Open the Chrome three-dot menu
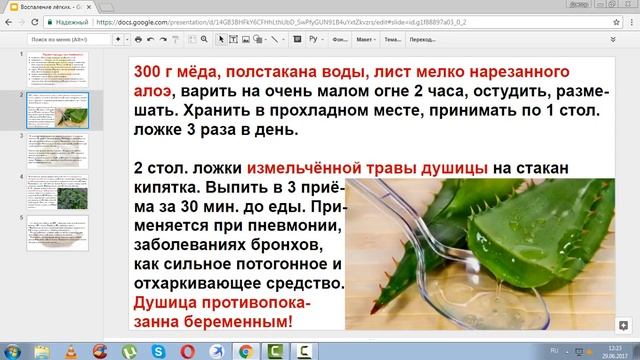Screen dimensions: 640x360 click(631, 22)
